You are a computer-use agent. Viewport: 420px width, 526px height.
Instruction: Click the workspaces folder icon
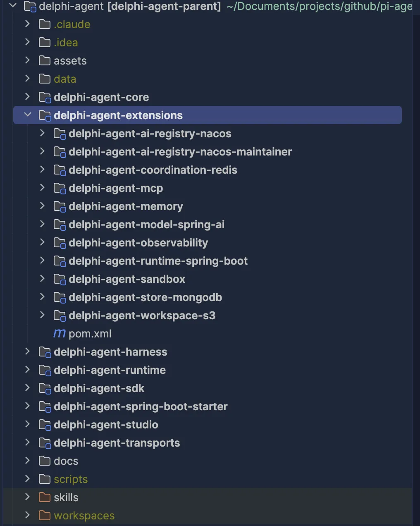[x=45, y=515]
